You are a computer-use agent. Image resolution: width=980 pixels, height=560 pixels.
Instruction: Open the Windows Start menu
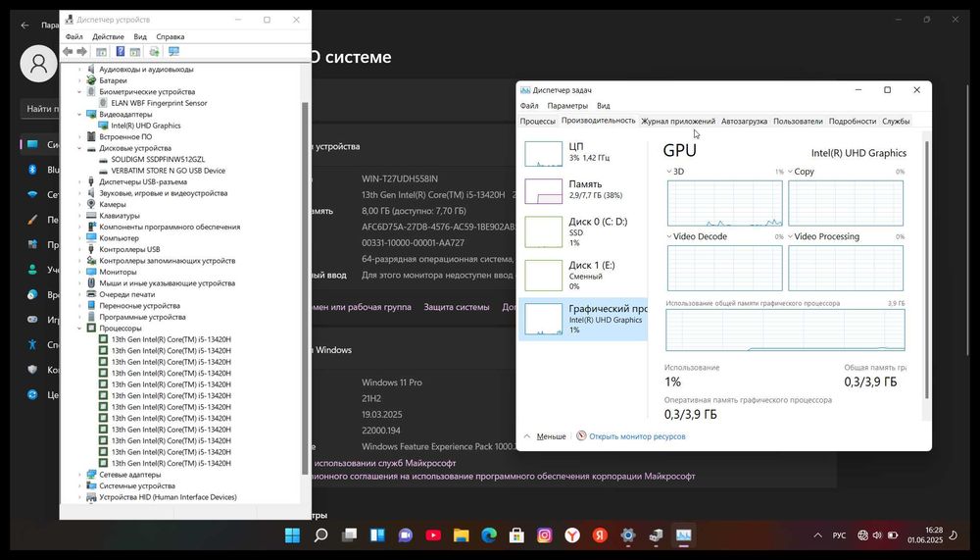pyautogui.click(x=292, y=535)
